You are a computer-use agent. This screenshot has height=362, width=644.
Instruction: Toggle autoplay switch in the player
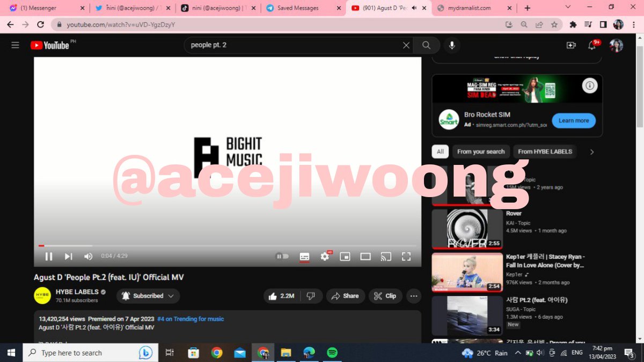tap(282, 257)
